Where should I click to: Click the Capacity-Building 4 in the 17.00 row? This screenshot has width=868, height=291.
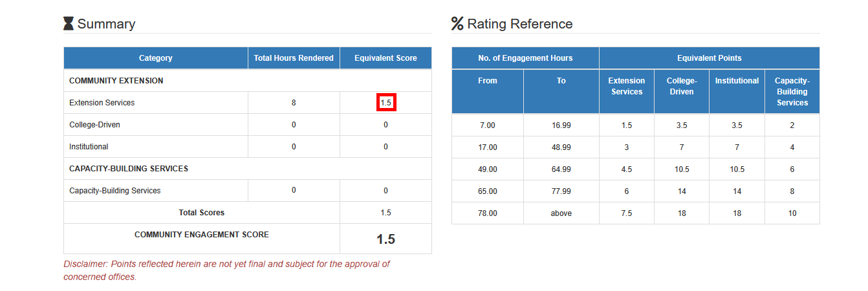click(x=792, y=147)
